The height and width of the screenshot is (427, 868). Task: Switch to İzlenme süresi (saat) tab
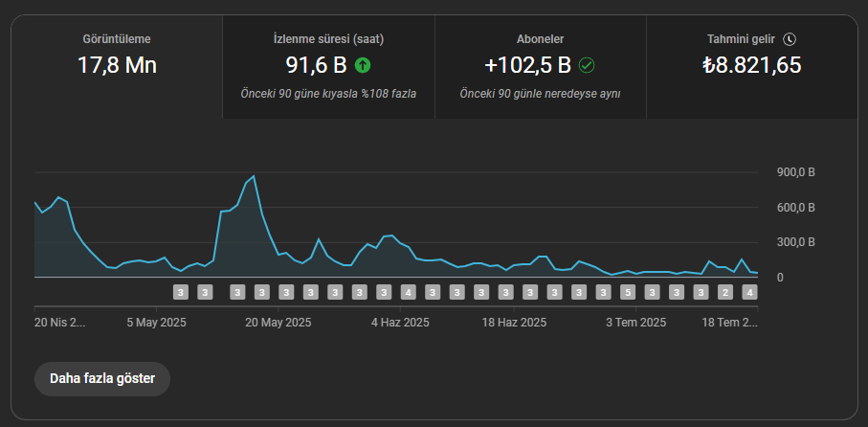pyautogui.click(x=329, y=67)
